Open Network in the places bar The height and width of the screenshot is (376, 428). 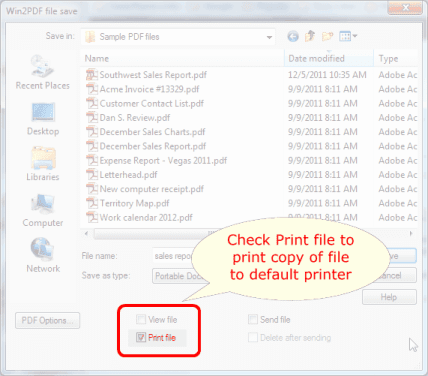(43, 255)
